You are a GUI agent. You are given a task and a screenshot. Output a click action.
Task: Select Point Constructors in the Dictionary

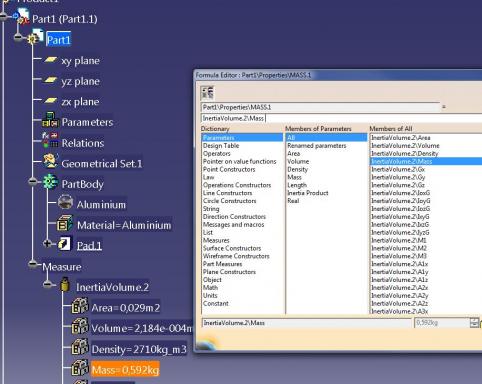point(229,169)
